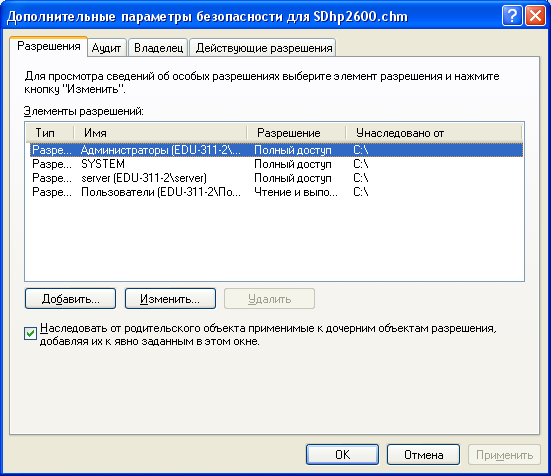Confirm with the OK button
Screen dimensions: 551x476
click(342, 455)
